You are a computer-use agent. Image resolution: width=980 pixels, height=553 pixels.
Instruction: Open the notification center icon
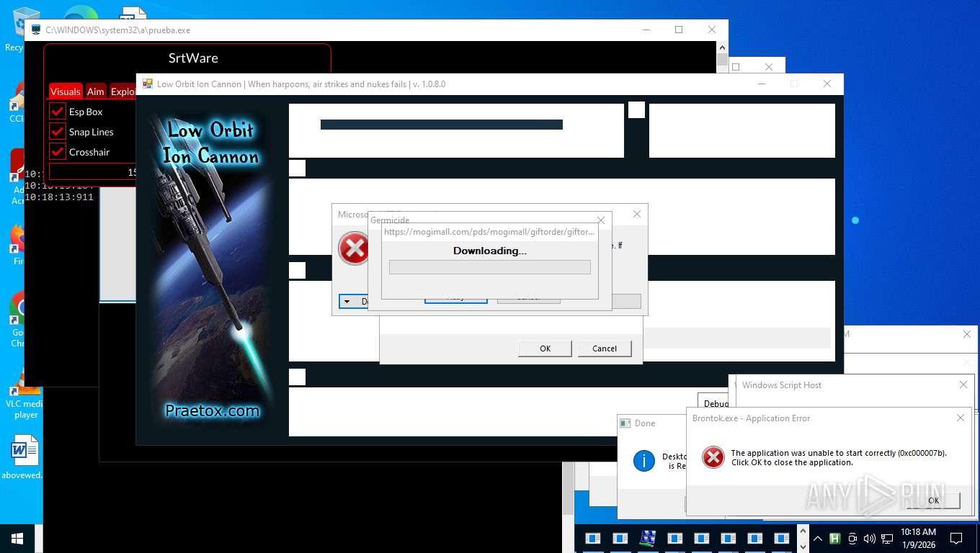[x=956, y=538]
